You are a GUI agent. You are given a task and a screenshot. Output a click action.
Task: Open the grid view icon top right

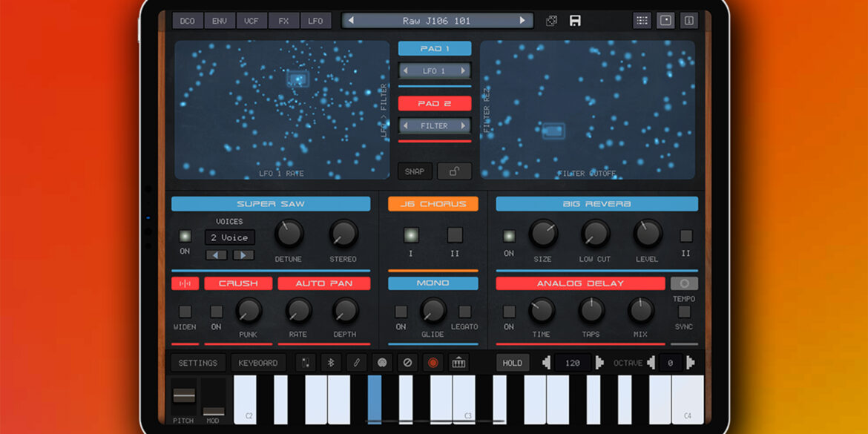[x=642, y=20]
